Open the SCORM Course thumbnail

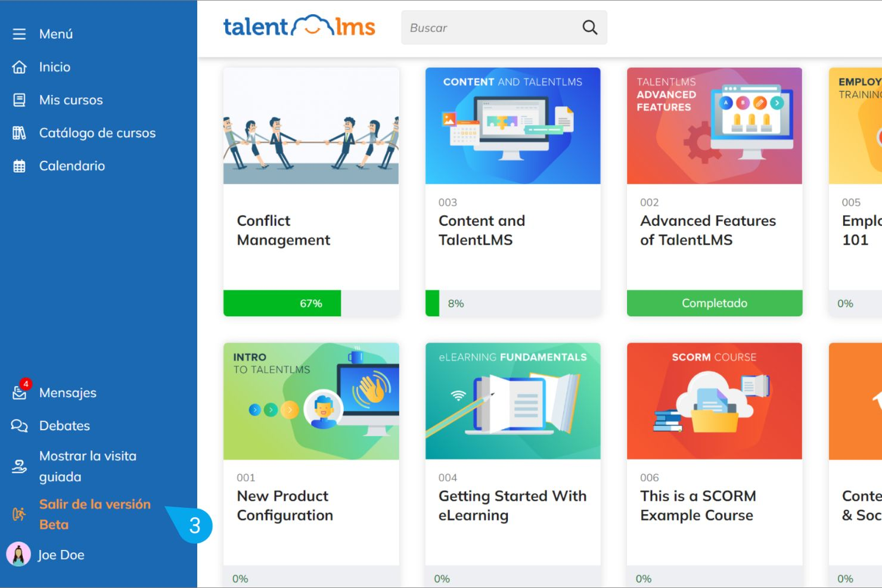click(x=715, y=401)
